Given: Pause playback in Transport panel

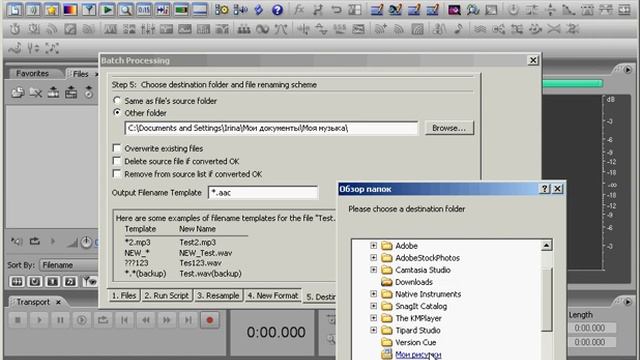Looking at the screenshot, I should (x=60, y=320).
